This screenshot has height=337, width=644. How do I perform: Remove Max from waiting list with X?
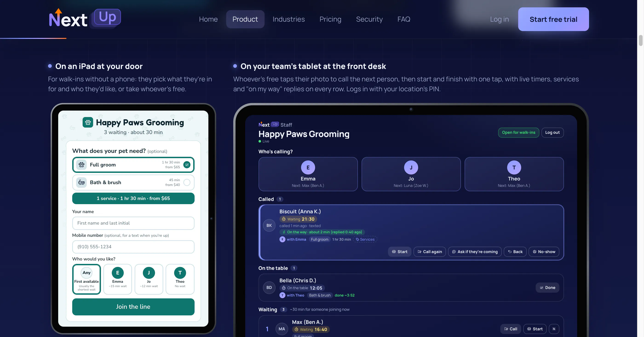(554, 329)
